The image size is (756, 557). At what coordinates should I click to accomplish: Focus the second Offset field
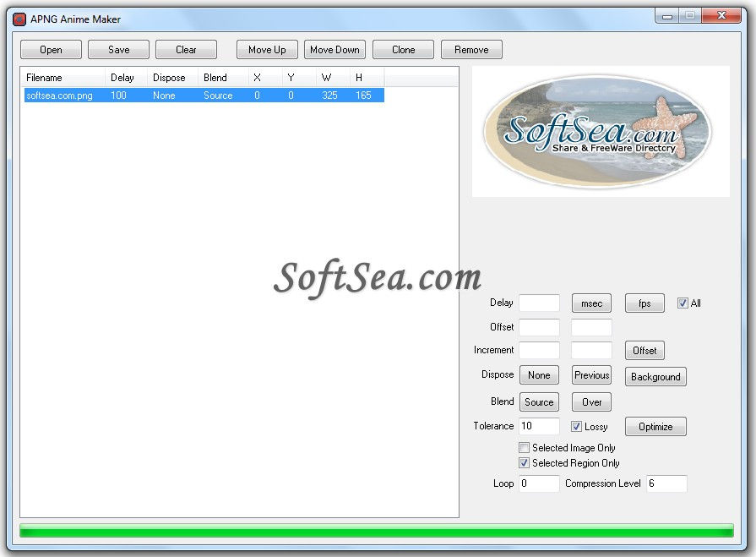pos(591,327)
